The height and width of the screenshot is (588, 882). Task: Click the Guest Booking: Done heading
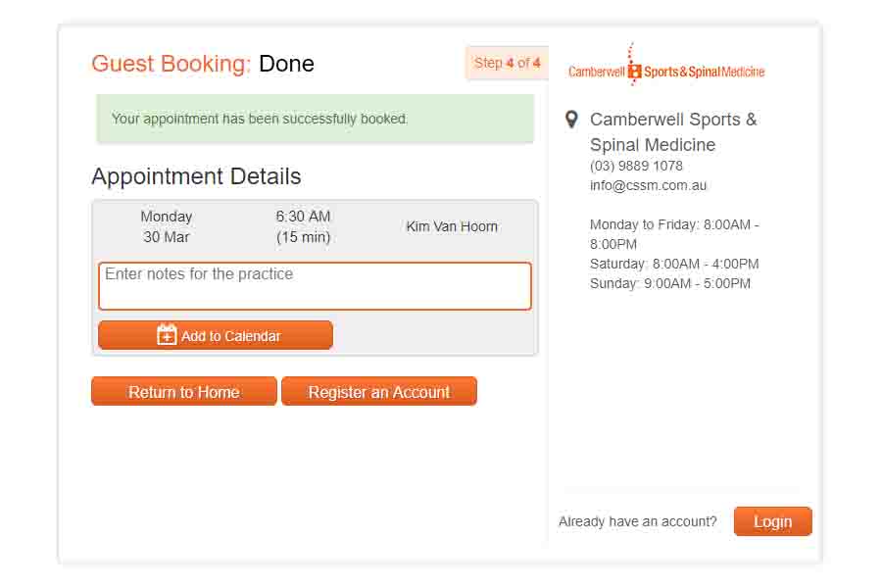click(x=203, y=64)
